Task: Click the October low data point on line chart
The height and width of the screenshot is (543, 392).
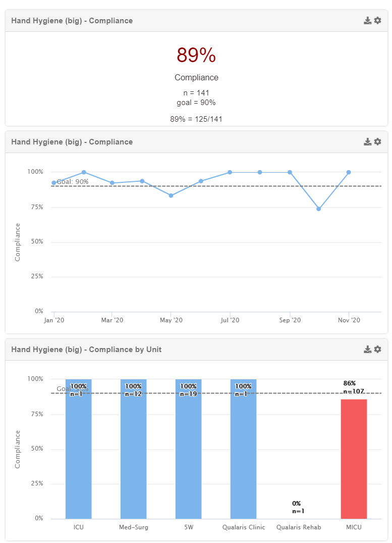Action: pyautogui.click(x=318, y=209)
